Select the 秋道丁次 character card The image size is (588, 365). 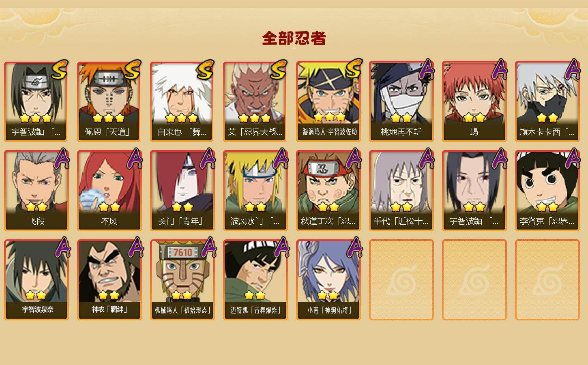328,191
